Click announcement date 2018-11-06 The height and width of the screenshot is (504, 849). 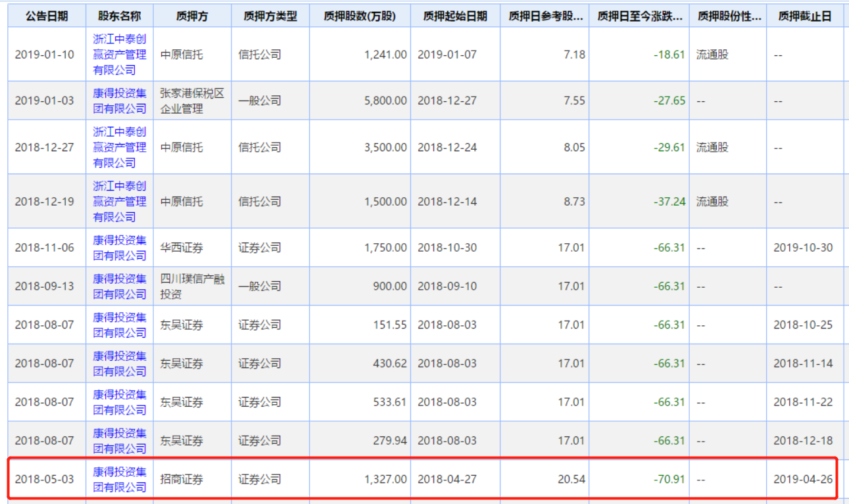45,248
